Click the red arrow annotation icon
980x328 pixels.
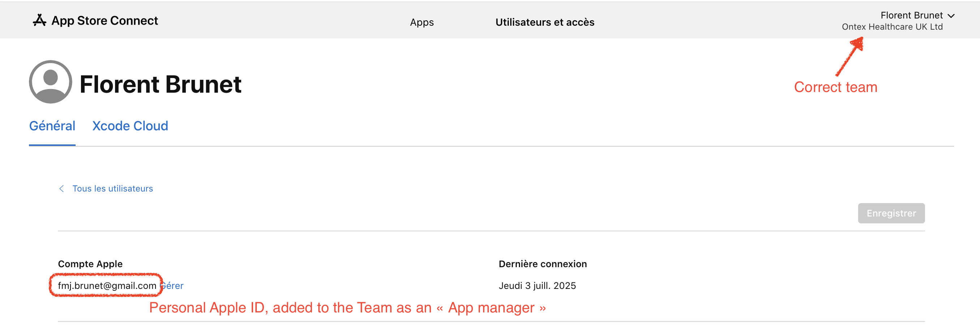849,56
